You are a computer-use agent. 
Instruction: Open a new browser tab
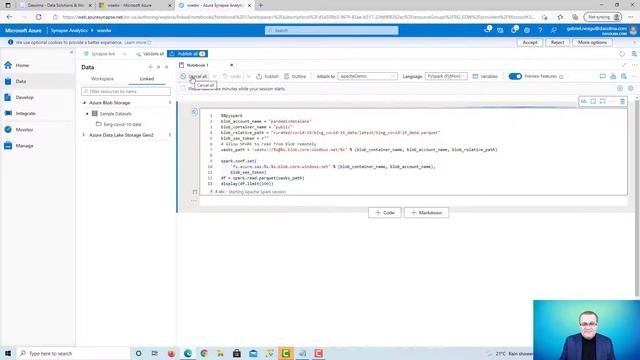[260, 5]
